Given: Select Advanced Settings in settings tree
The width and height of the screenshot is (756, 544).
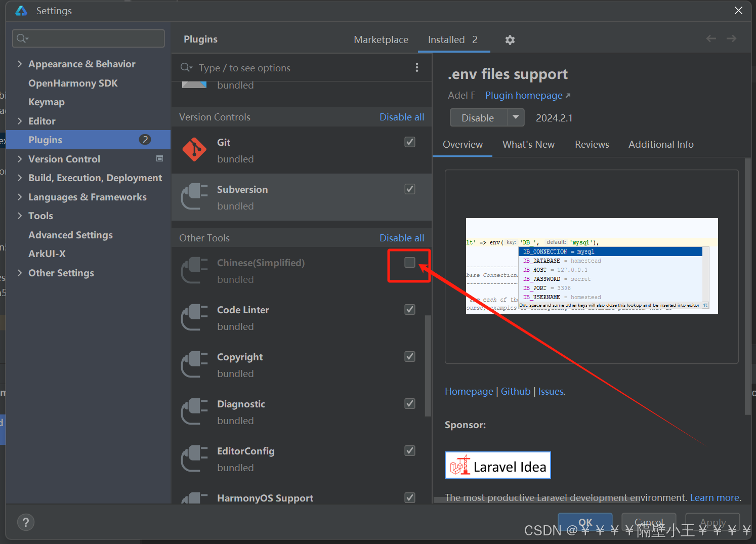Looking at the screenshot, I should [88, 235].
